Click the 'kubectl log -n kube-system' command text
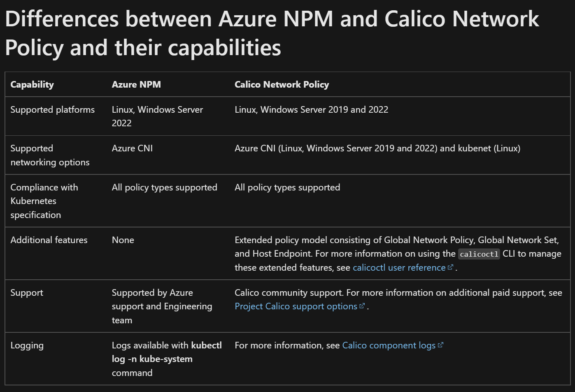 coord(167,352)
